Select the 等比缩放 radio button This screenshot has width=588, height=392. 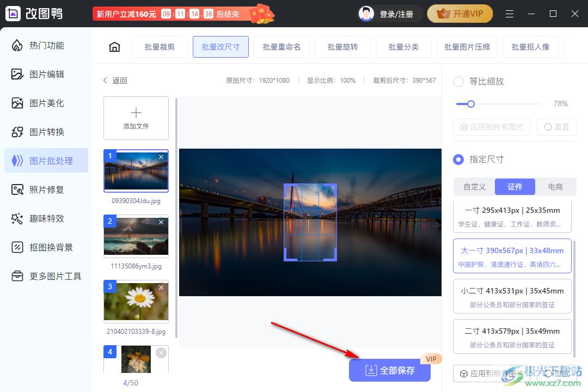coord(458,82)
